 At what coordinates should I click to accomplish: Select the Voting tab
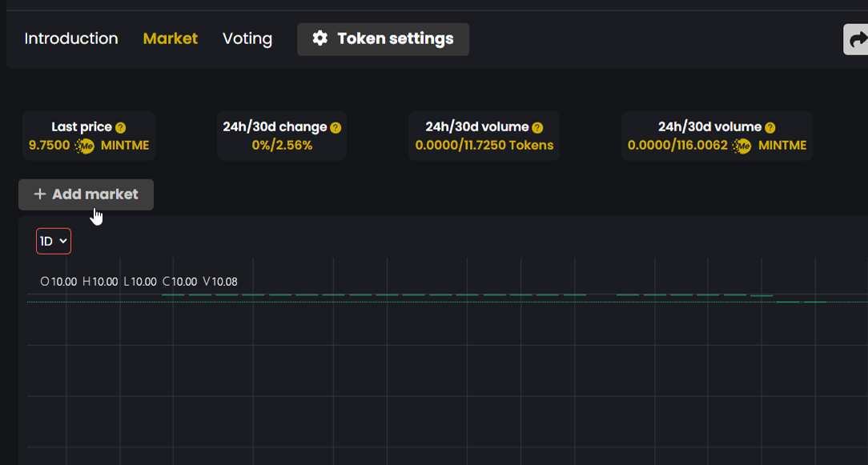pyautogui.click(x=247, y=38)
